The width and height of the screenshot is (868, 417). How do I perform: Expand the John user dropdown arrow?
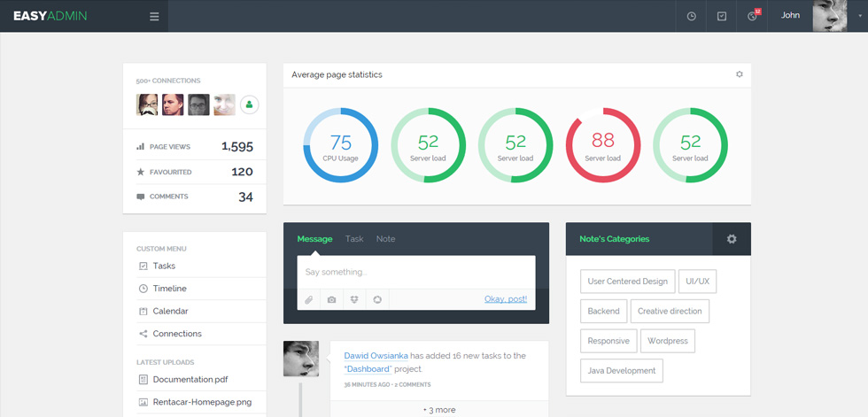point(860,16)
